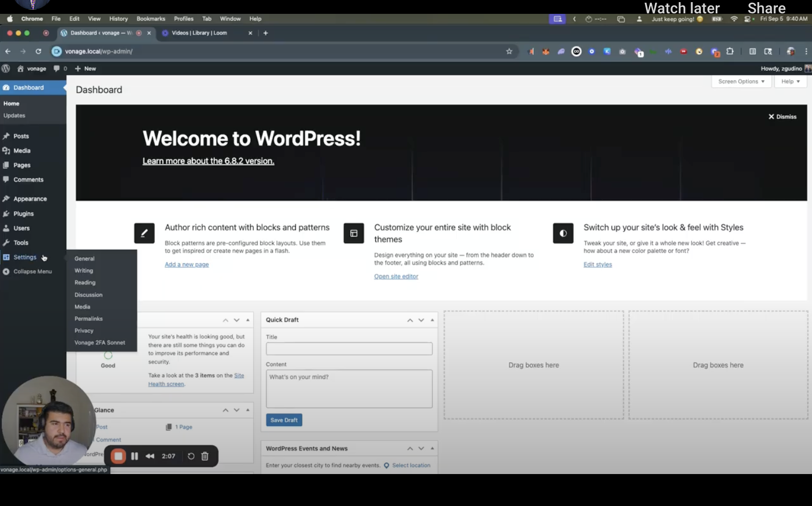Rewind the Loom recording

coord(150,456)
